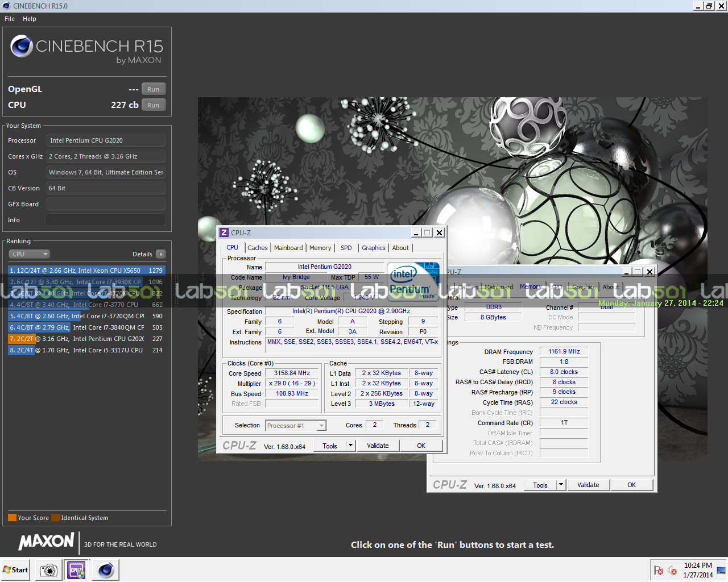728x582 pixels.
Task: Open the Help menu
Action: click(x=30, y=19)
